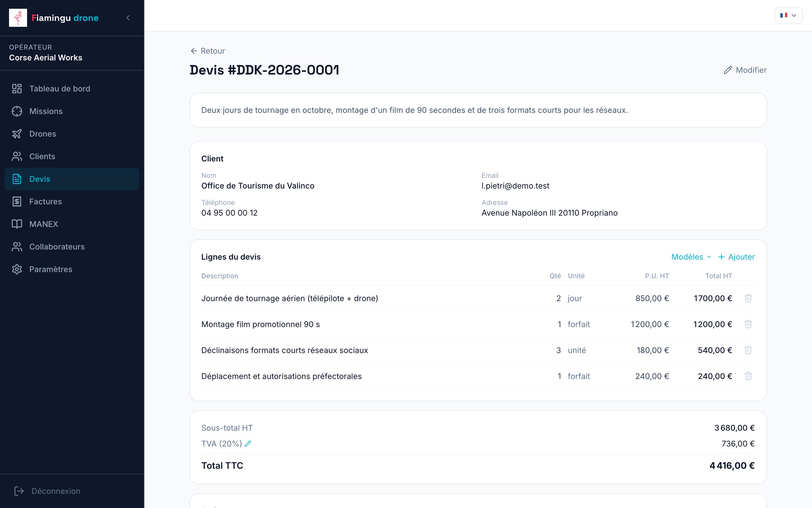
Task: Click the 736,00 € TVA amount
Action: pos(738,444)
